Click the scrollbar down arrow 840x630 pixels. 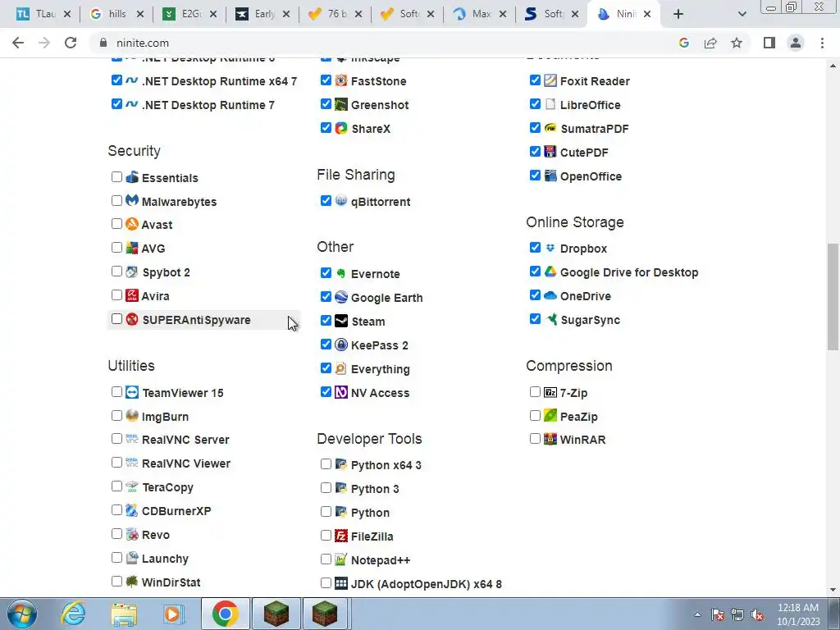(x=833, y=590)
